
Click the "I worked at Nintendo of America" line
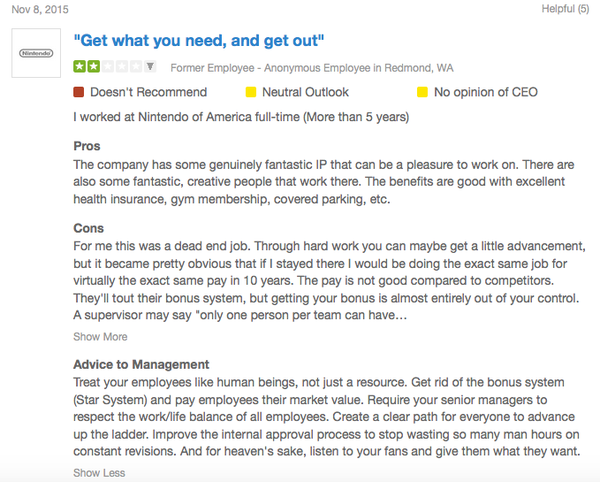(x=241, y=118)
